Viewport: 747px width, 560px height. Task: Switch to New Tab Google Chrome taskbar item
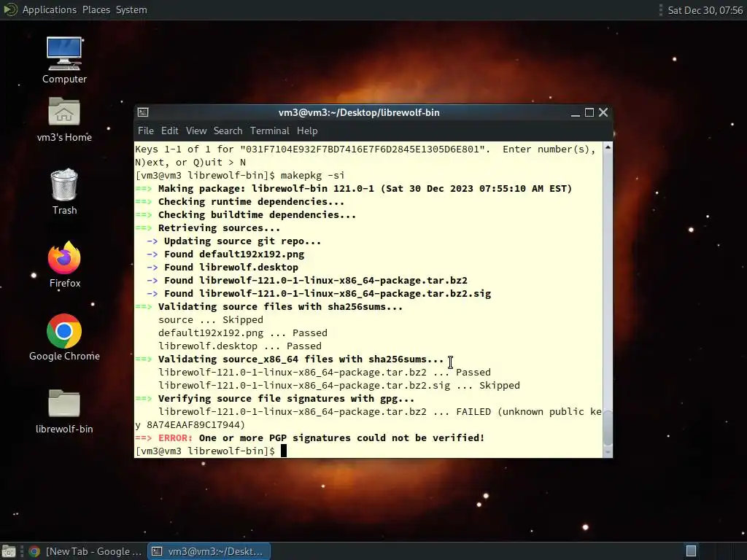(85, 551)
